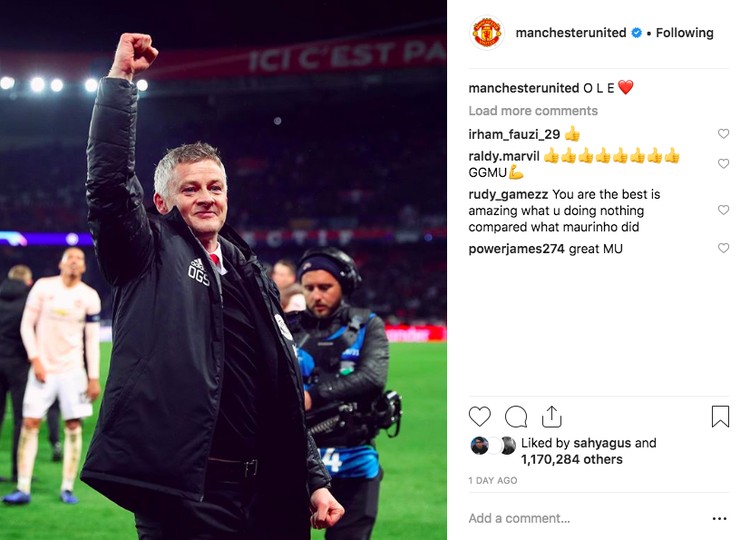This screenshot has height=540, width=750.
Task: Save the post with the bookmark icon
Action: tap(720, 416)
